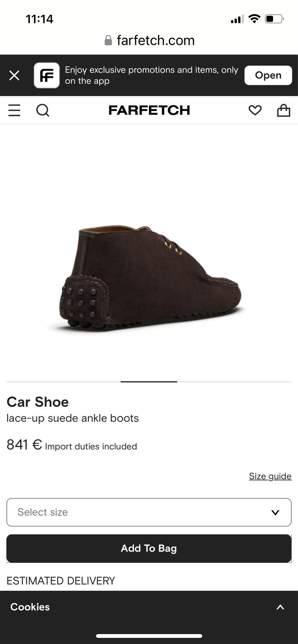Screen dimensions: 298x644
Task: Click Add To Bag button
Action: tap(149, 549)
